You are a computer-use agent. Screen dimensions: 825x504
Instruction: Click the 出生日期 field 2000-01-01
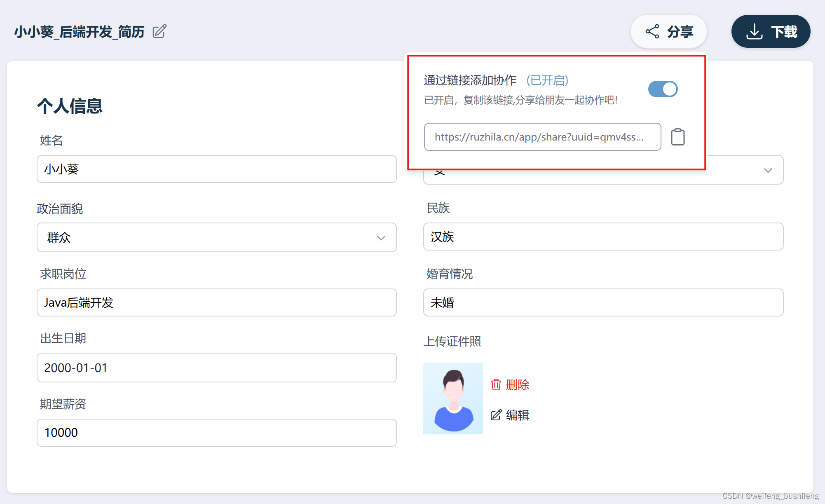[216, 368]
